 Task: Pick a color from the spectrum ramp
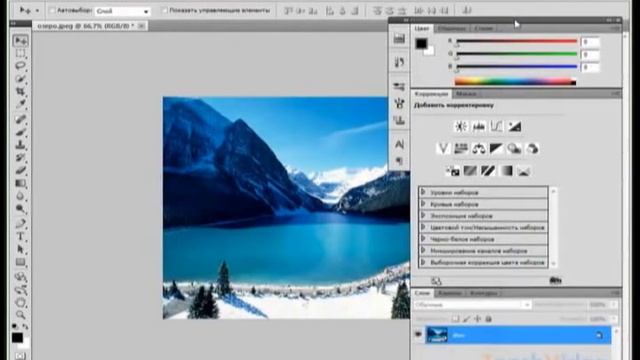click(515, 81)
